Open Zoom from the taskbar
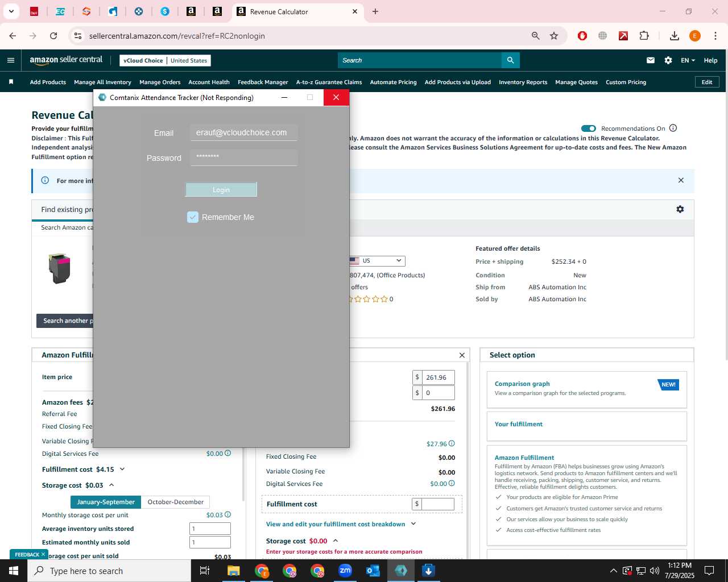This screenshot has width=728, height=582. click(x=345, y=571)
